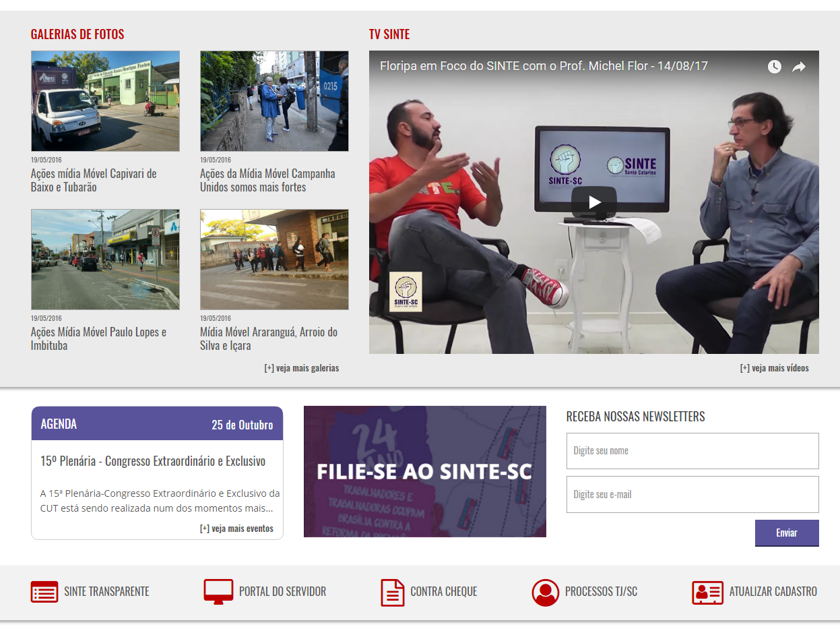840x633 pixels.
Task: Open Campanha Unidos somos mais fortes thumbnail
Action: 274,101
